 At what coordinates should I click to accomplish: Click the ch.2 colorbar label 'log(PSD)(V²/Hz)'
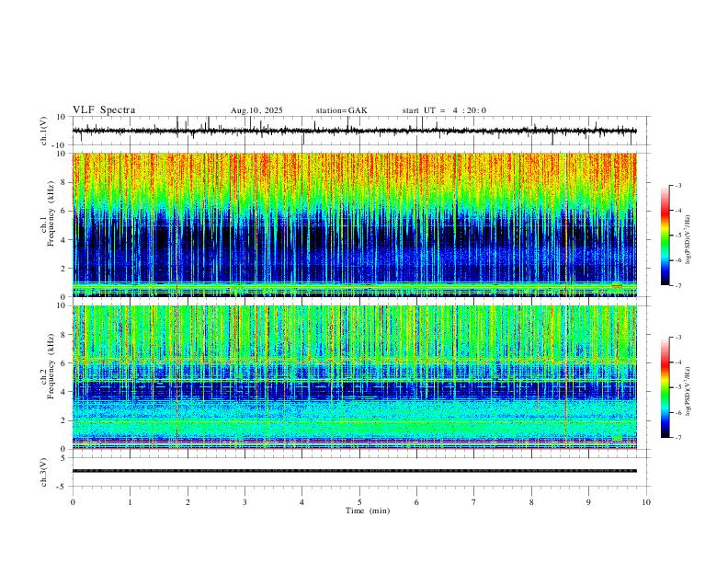click(x=688, y=391)
